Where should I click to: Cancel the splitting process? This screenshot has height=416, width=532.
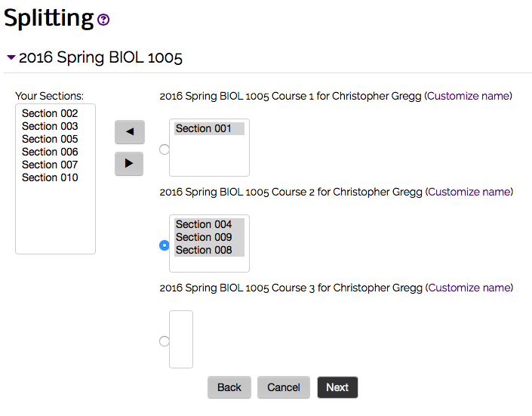tap(284, 387)
